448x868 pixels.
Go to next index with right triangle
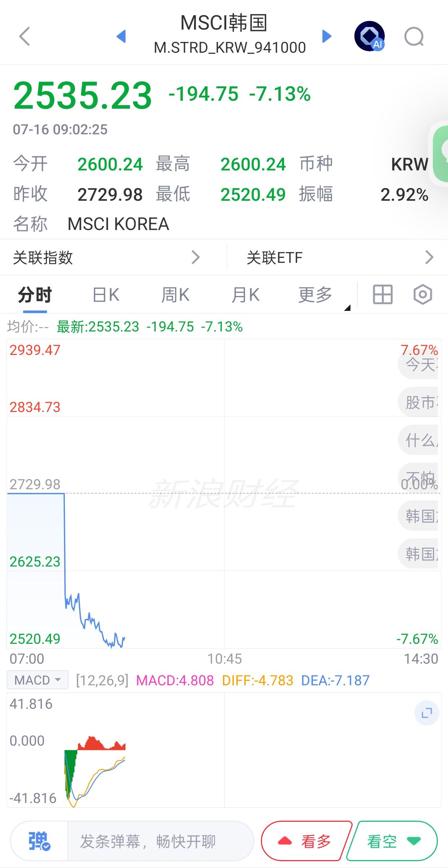(327, 36)
